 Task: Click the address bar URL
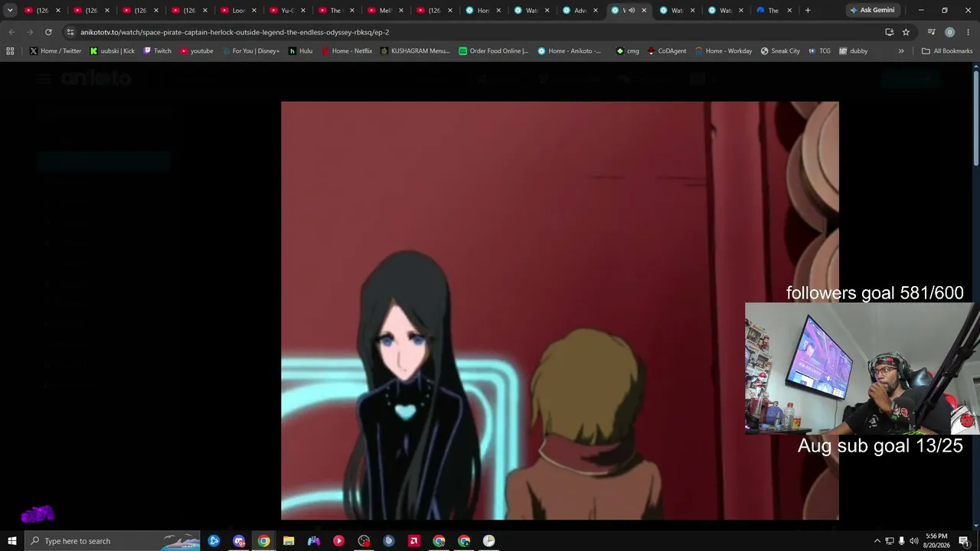tap(234, 32)
